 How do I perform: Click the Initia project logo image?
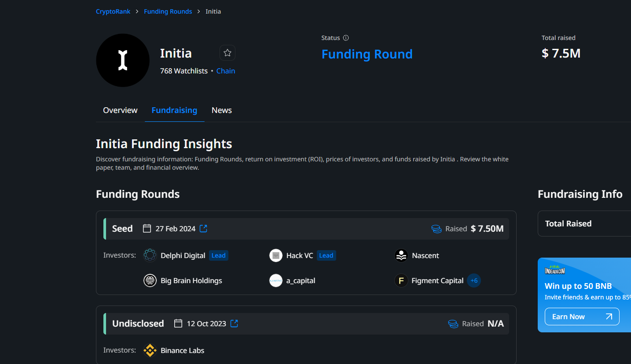click(x=123, y=60)
